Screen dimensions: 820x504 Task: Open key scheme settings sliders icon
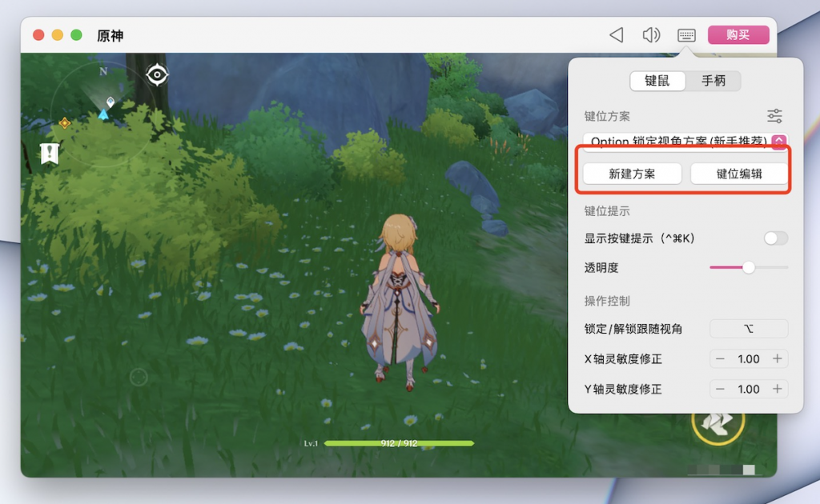(774, 116)
